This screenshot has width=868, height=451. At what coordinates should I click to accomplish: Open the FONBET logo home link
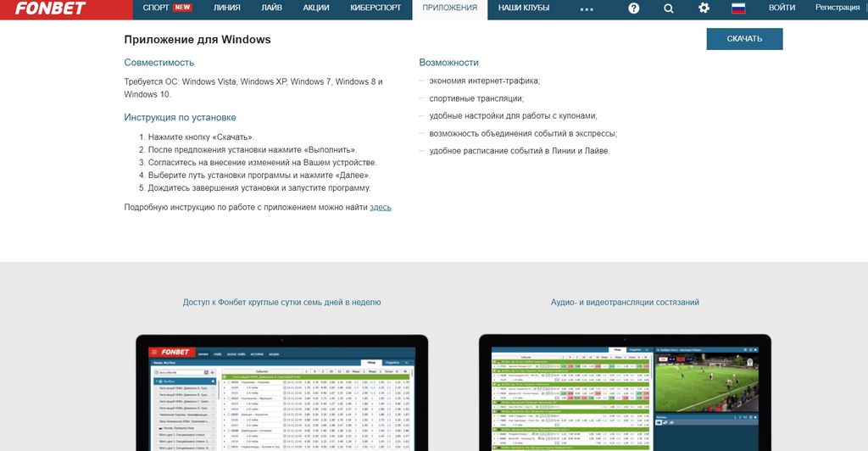point(50,8)
